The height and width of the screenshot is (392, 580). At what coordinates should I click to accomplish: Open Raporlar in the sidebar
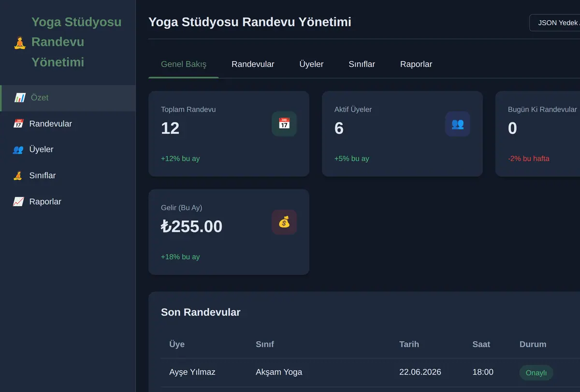click(68, 202)
